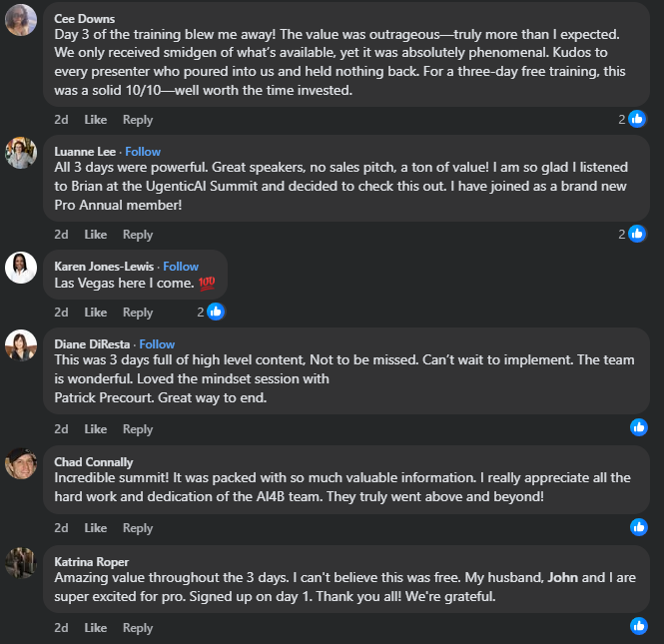Reply to Katrina Roper's comment
This screenshot has height=644, width=664.
138,628
